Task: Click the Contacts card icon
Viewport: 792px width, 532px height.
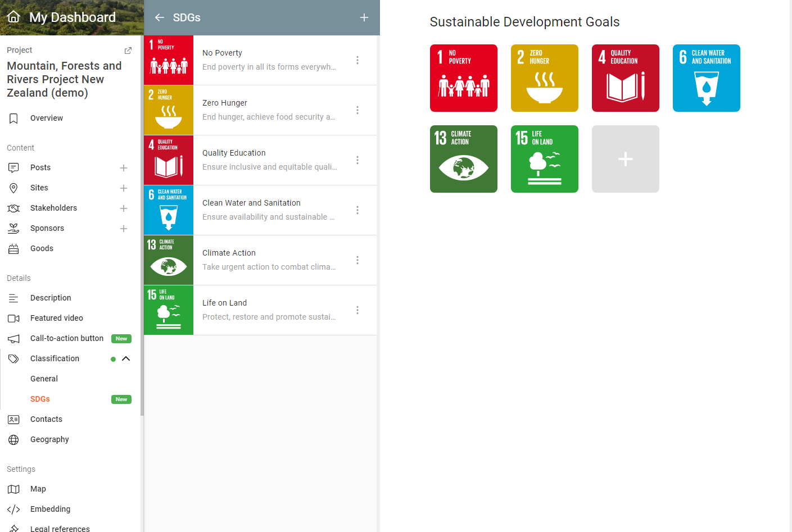Action: click(13, 419)
